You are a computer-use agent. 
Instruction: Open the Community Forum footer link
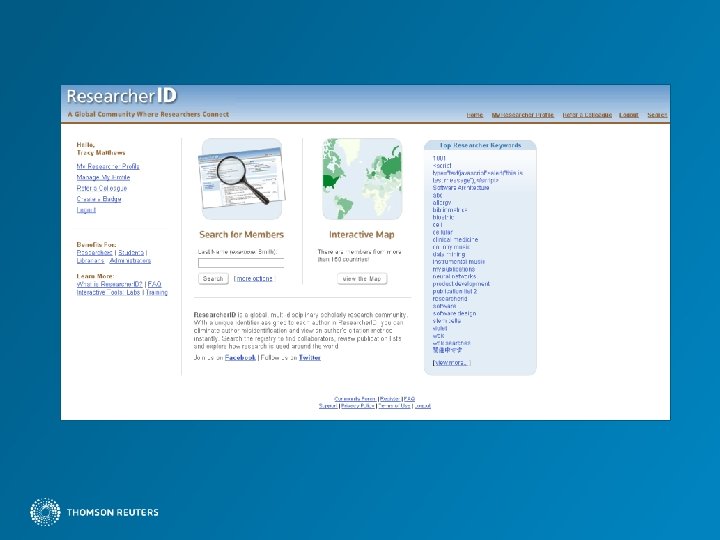click(x=355, y=399)
